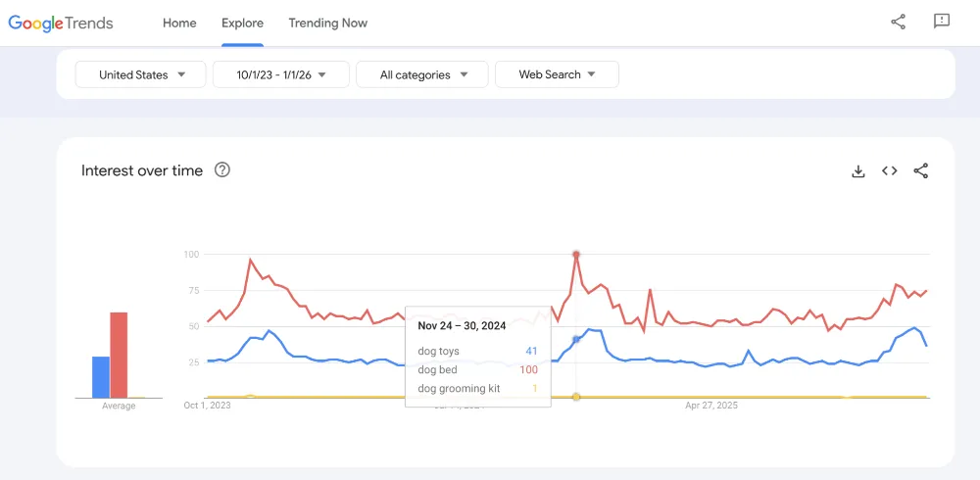
Task: Click the blue dog toys data point
Action: (x=576, y=339)
